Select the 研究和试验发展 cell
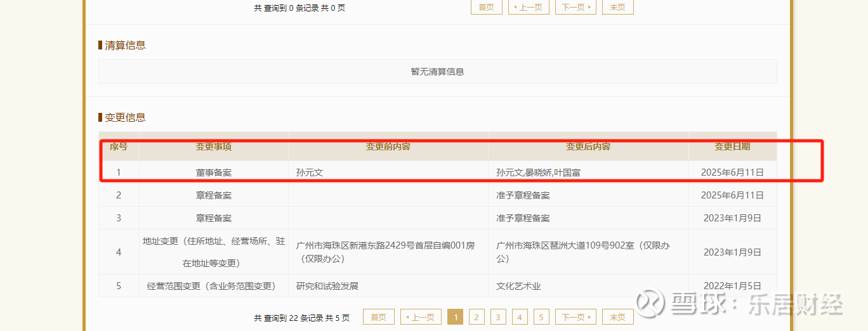 [x=388, y=286]
